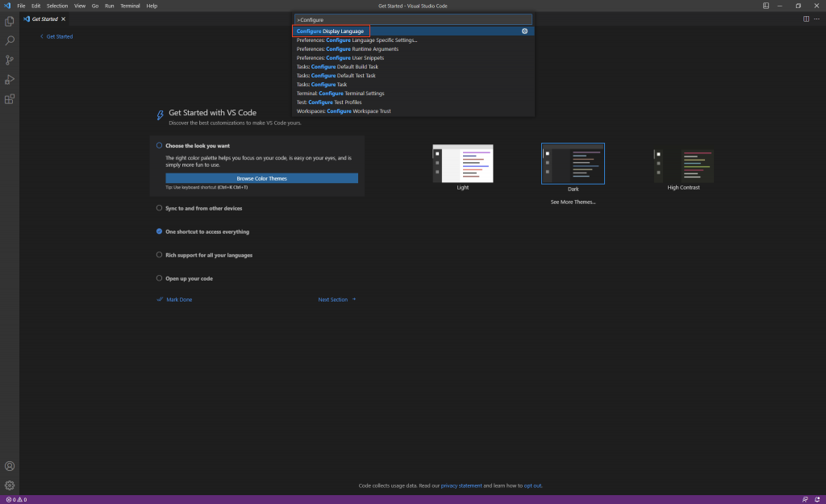Open the Terminal menu
Image resolution: width=826 pixels, height=504 pixels.
(x=130, y=6)
